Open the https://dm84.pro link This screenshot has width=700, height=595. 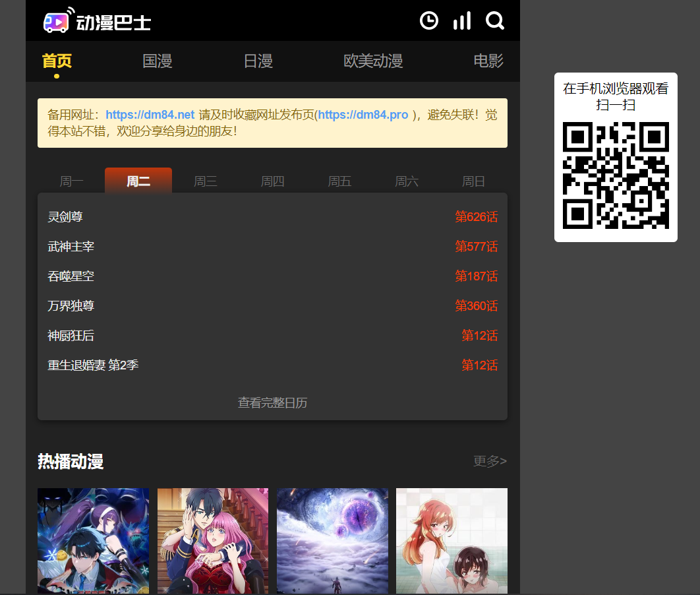(363, 115)
